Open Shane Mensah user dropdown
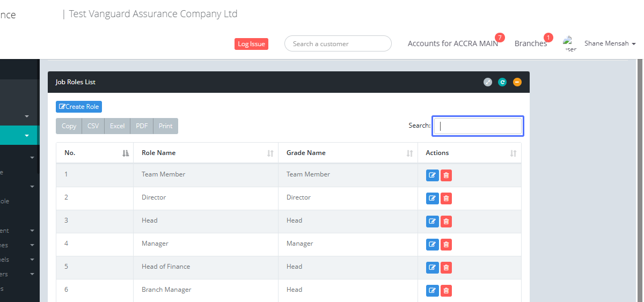The image size is (644, 302). [610, 43]
